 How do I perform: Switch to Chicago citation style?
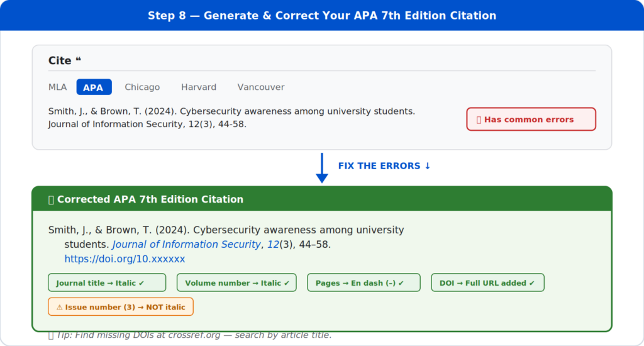[x=142, y=87]
